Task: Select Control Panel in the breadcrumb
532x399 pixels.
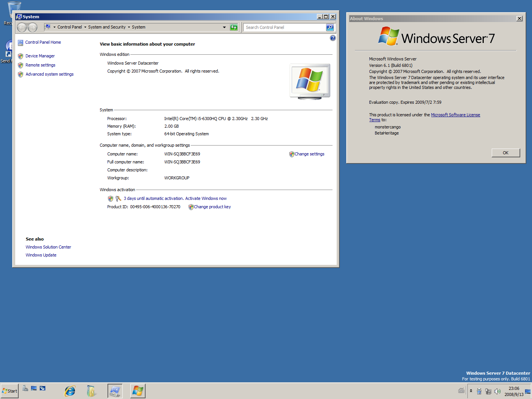Action: [70, 27]
